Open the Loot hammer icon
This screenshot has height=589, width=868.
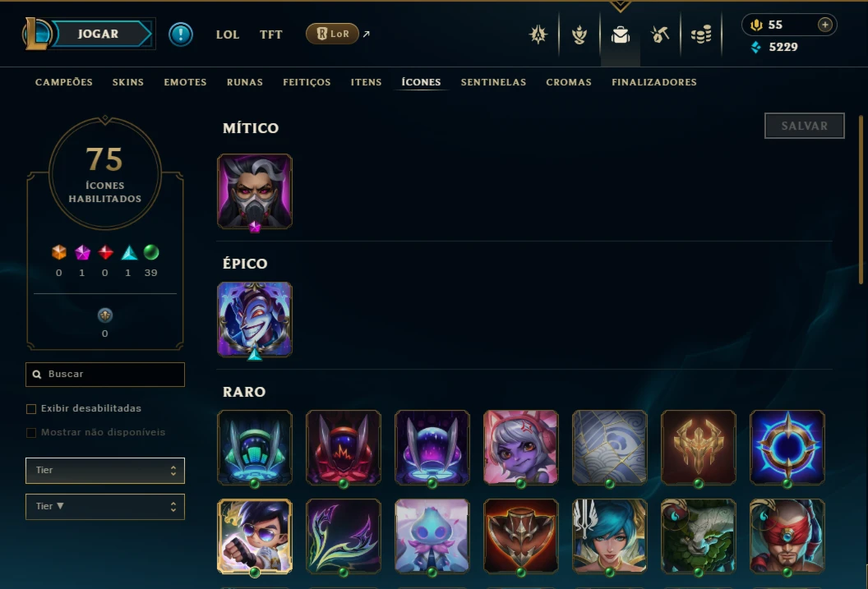tap(660, 35)
